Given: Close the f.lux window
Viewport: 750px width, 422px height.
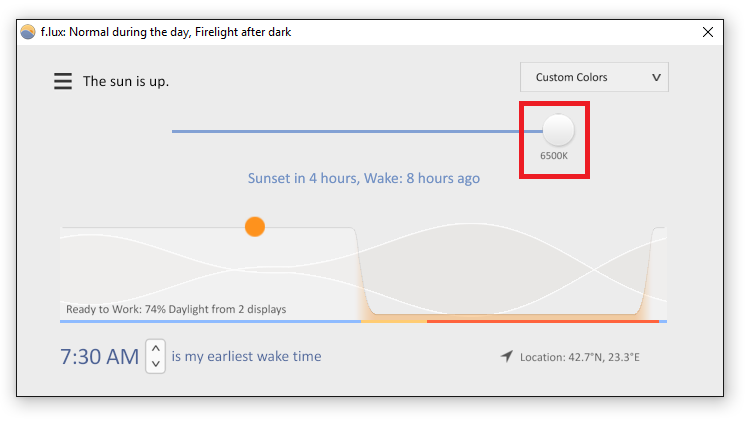Looking at the screenshot, I should coord(708,32).
